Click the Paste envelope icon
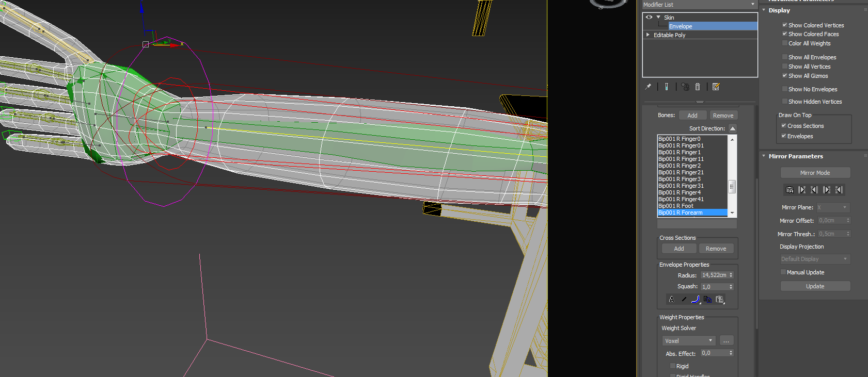This screenshot has width=868, height=377. coord(720,299)
